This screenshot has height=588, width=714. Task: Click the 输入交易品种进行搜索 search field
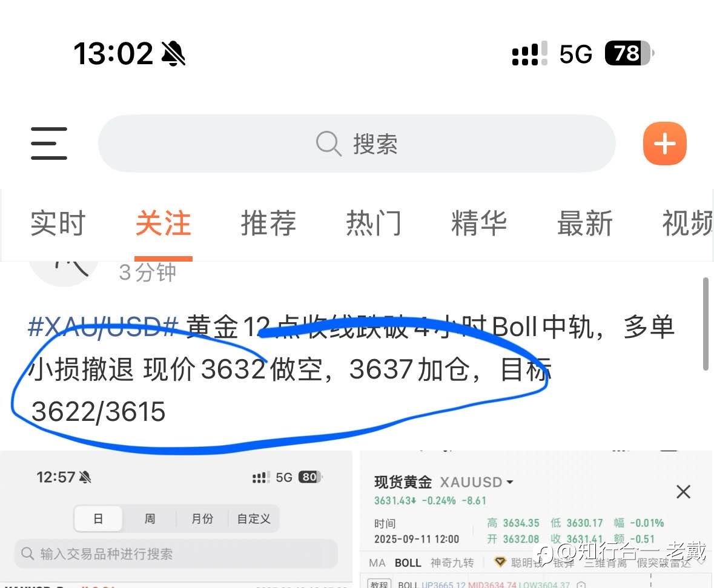pyautogui.click(x=176, y=554)
